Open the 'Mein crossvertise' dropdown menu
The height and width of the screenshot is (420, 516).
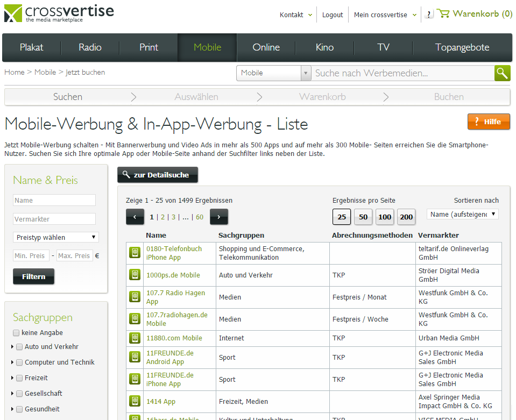[x=385, y=15]
